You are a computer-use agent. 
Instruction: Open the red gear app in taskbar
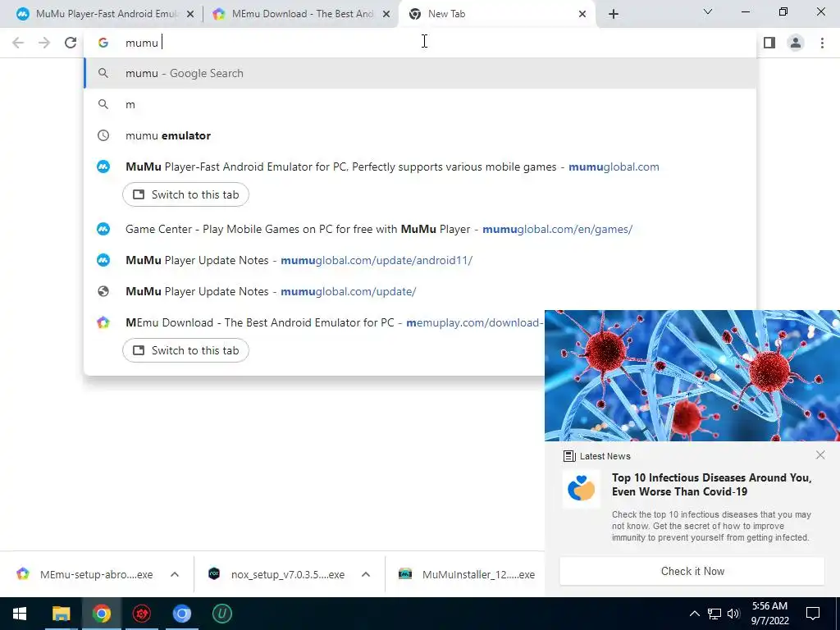pyautogui.click(x=141, y=614)
